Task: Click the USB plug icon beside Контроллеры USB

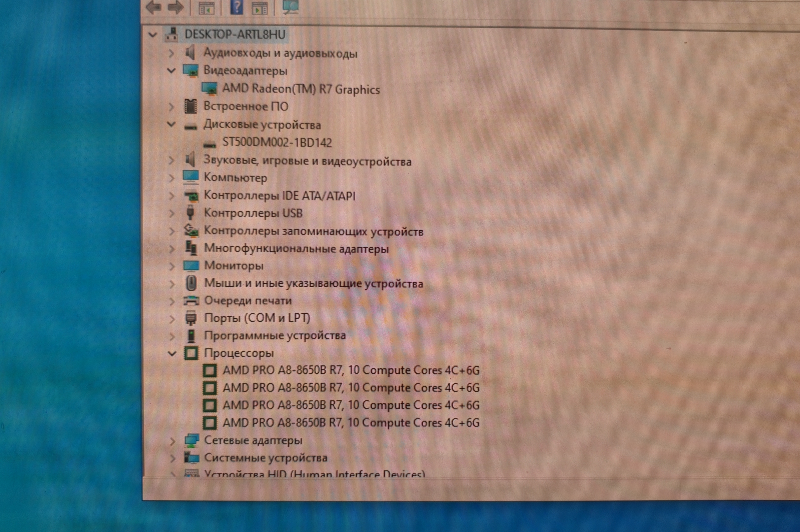Action: click(191, 213)
